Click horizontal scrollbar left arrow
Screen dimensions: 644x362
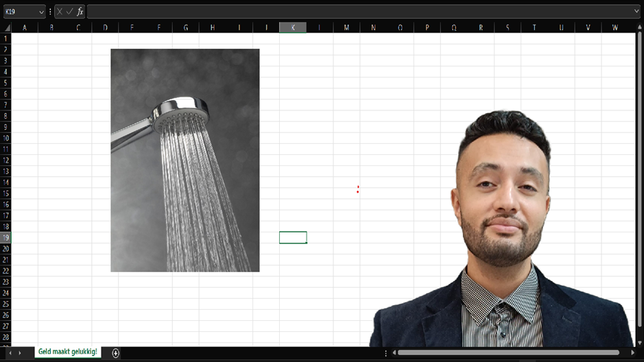click(x=394, y=352)
